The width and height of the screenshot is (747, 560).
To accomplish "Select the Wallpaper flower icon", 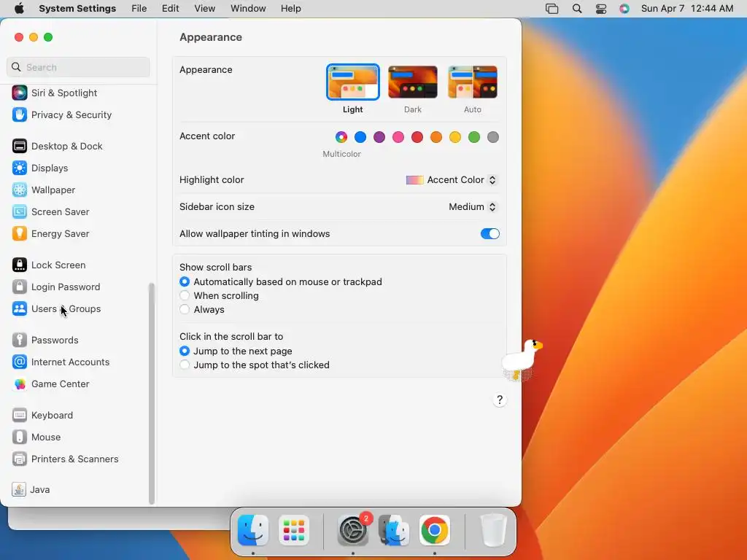I will click(x=20, y=190).
